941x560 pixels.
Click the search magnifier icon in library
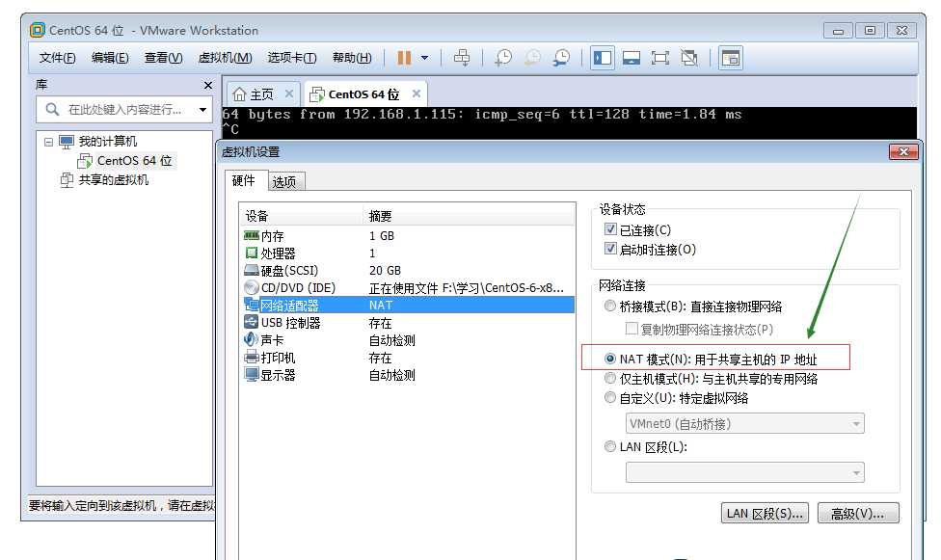52,109
